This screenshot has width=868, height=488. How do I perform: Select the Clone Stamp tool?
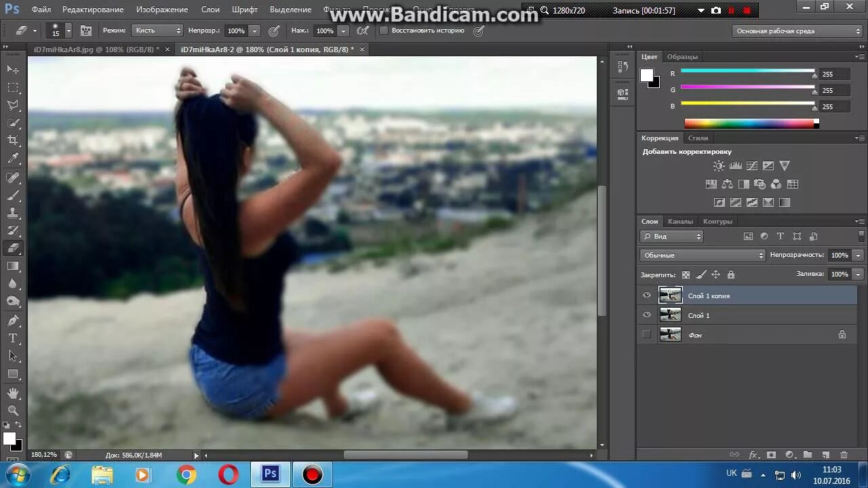[x=13, y=213]
